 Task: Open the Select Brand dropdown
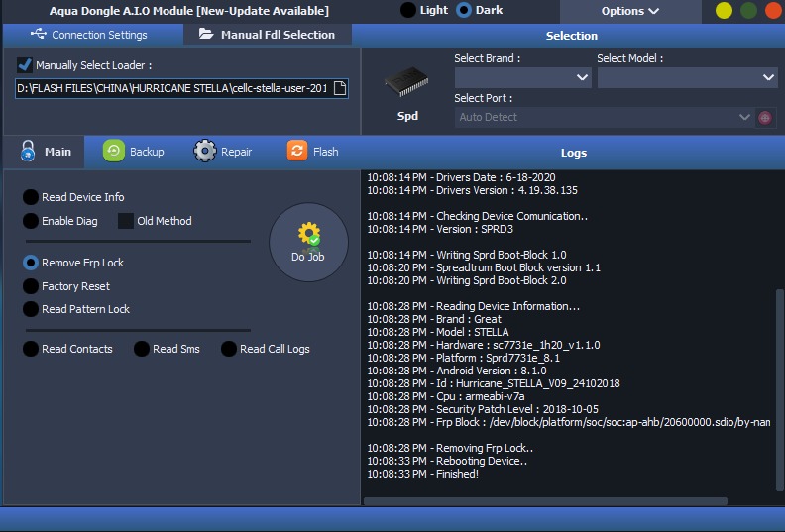[522, 77]
